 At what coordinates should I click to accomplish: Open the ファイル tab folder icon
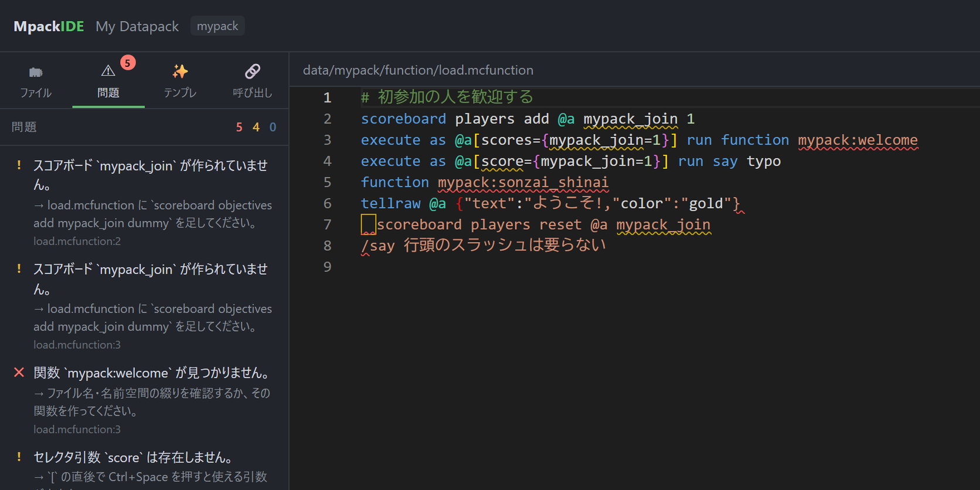[36, 72]
